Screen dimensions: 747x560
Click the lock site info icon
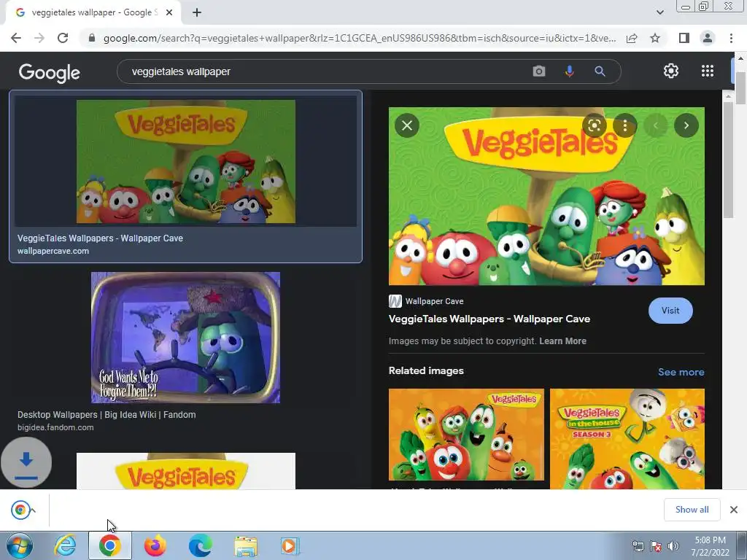pyautogui.click(x=92, y=38)
